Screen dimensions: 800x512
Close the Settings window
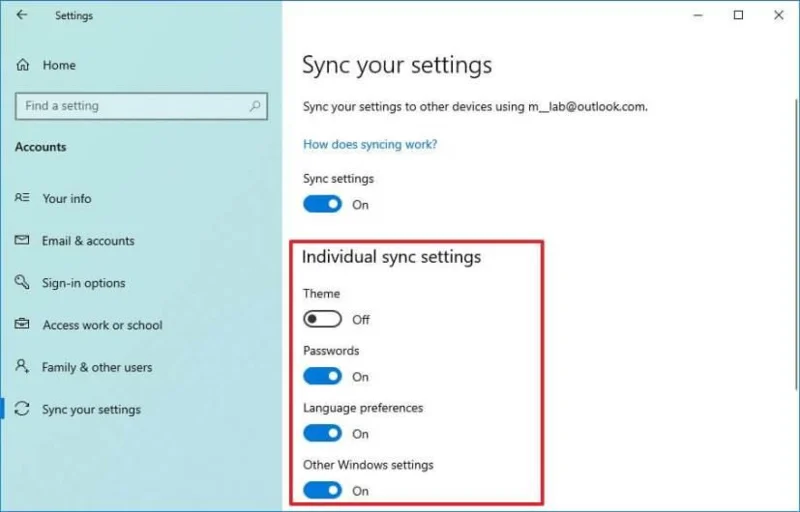tap(779, 15)
